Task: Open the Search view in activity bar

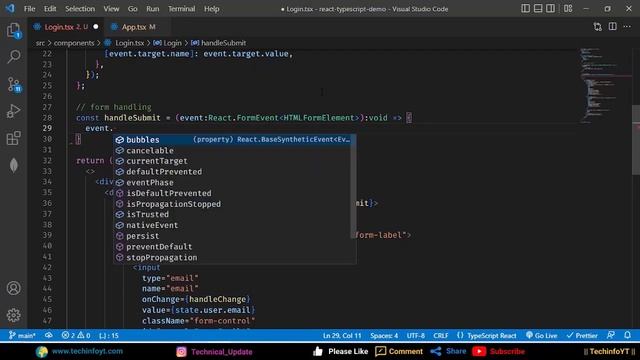Action: click(x=13, y=57)
